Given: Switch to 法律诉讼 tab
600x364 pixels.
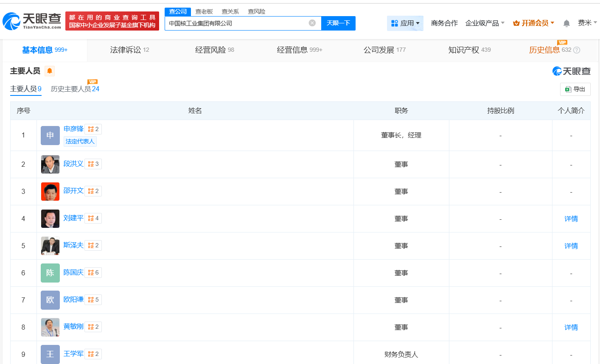Looking at the screenshot, I should [x=129, y=50].
